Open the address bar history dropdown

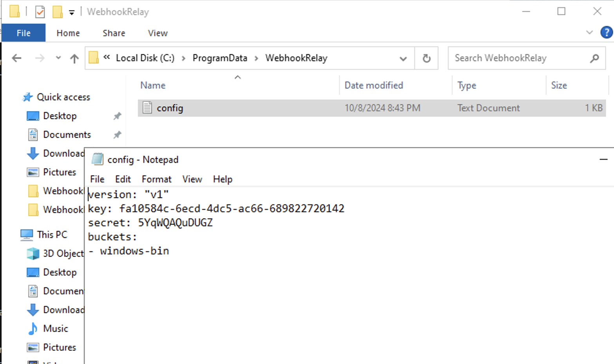(403, 58)
